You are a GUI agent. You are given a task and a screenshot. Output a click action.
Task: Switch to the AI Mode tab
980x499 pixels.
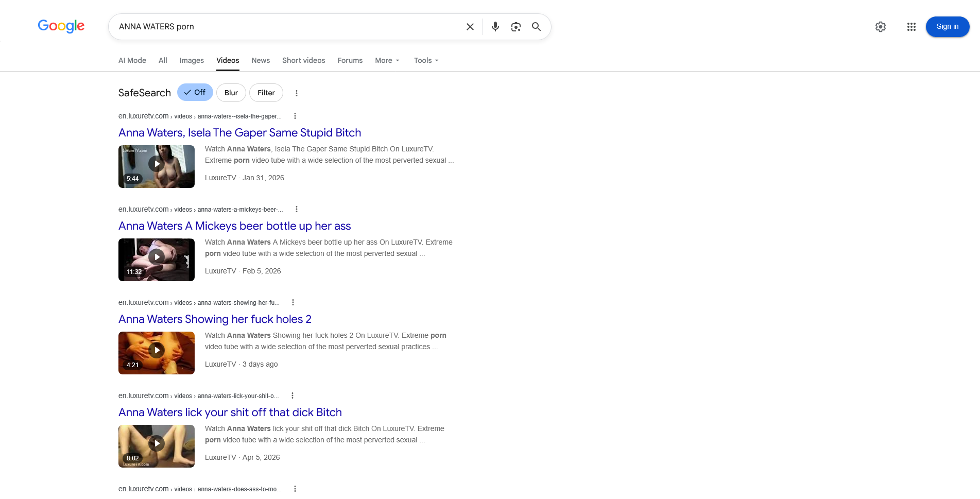tap(132, 60)
